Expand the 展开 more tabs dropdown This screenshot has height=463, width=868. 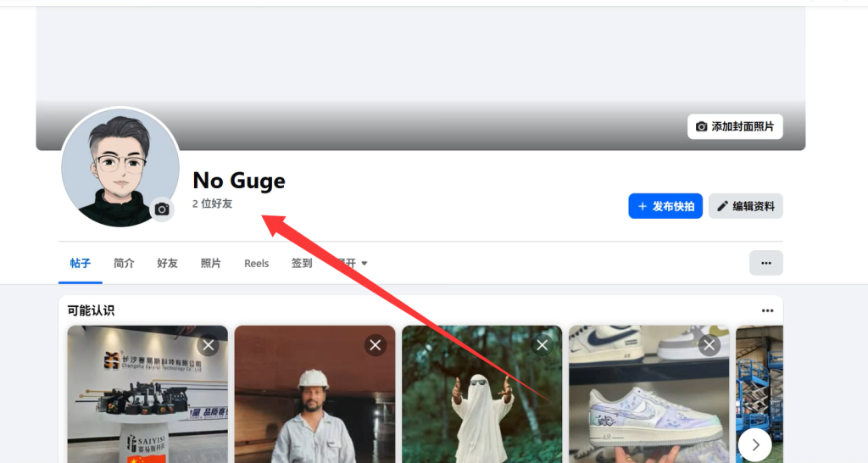point(352,264)
